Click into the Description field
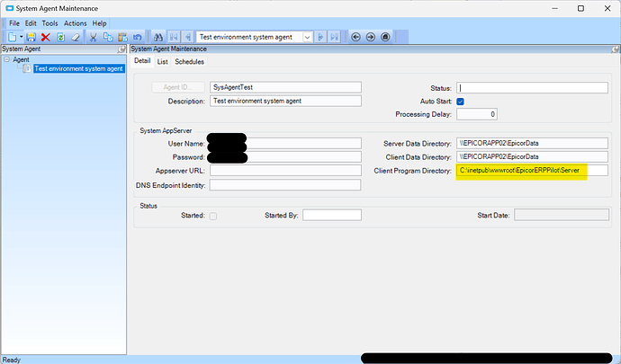Image resolution: width=621 pixels, height=364 pixels. tap(285, 101)
